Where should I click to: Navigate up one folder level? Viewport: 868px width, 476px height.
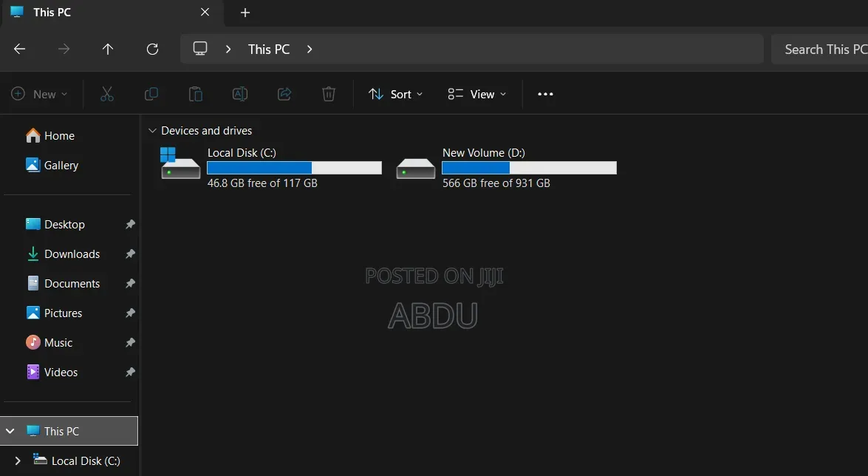108,50
